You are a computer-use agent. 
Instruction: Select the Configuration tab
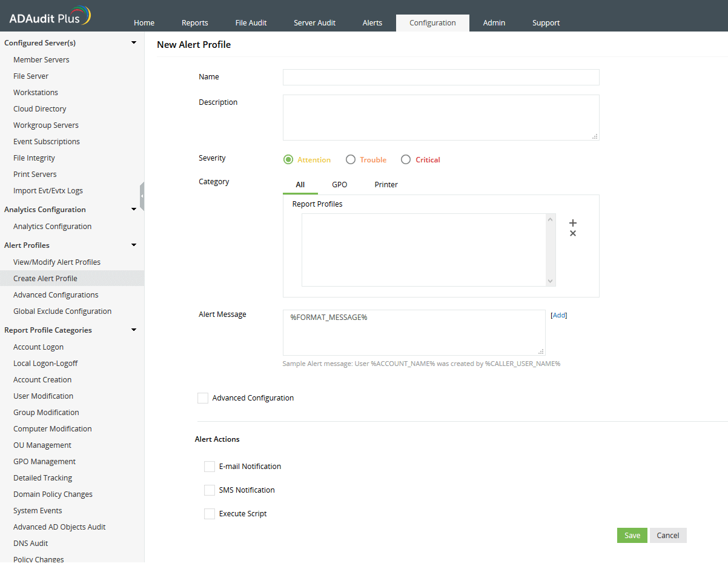point(432,23)
